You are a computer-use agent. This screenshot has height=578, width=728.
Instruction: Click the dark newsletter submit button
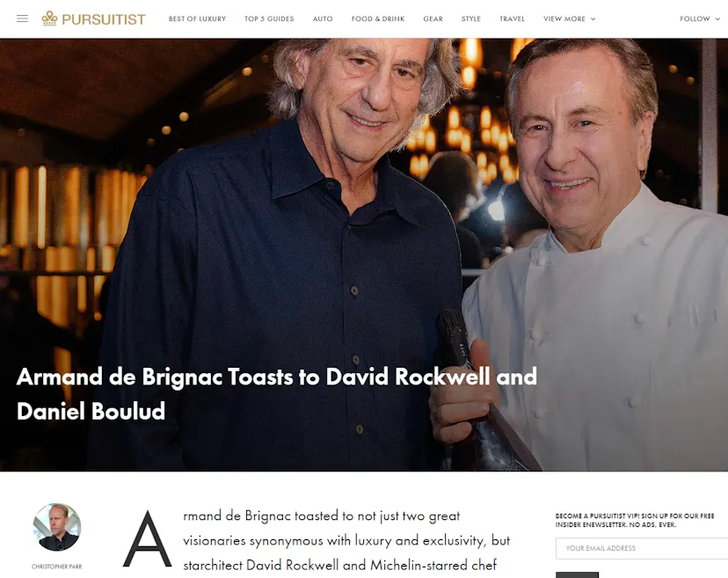[x=577, y=574]
